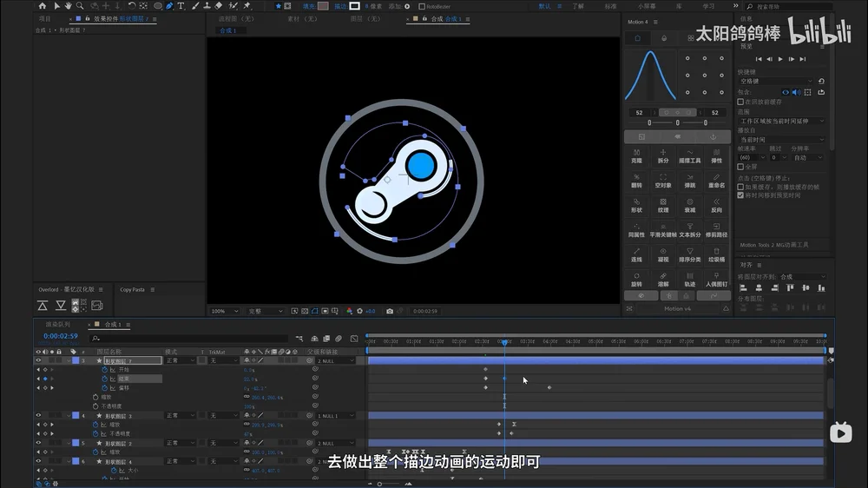
Task: Play the preview
Action: click(780, 59)
